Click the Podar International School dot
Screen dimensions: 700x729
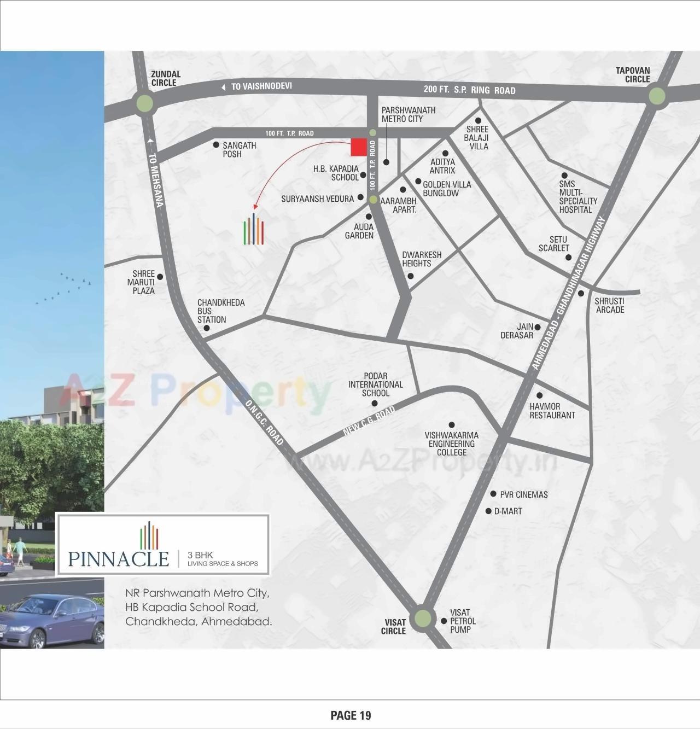tap(375, 404)
